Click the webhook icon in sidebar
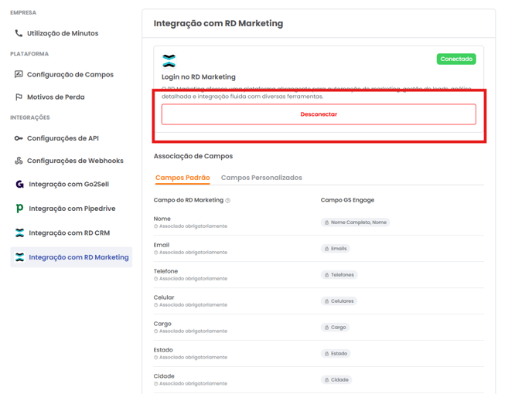532x394 pixels. coord(19,161)
